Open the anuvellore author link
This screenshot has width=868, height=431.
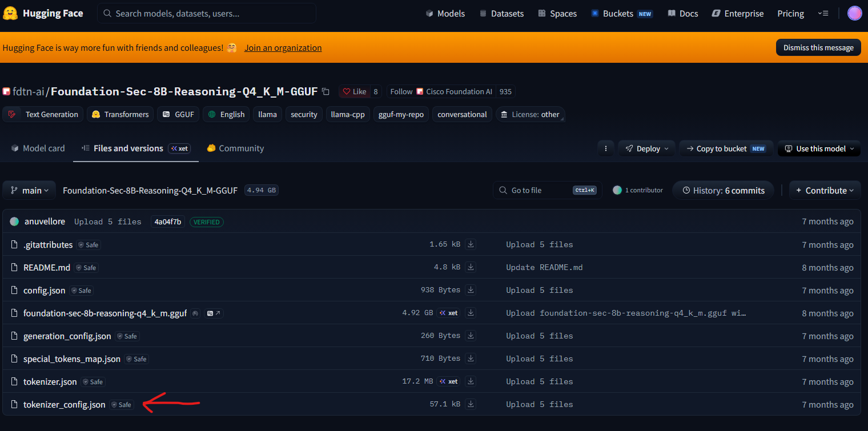pyautogui.click(x=45, y=221)
